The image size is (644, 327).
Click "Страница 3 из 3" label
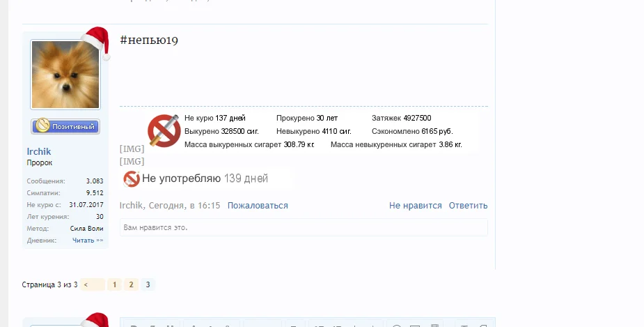coord(49,284)
